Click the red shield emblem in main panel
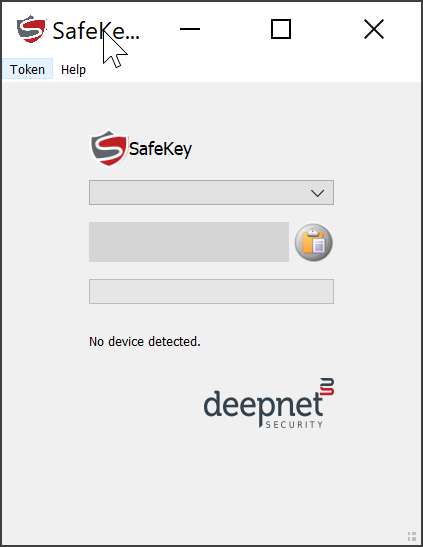The width and height of the screenshot is (423, 547). tap(108, 149)
